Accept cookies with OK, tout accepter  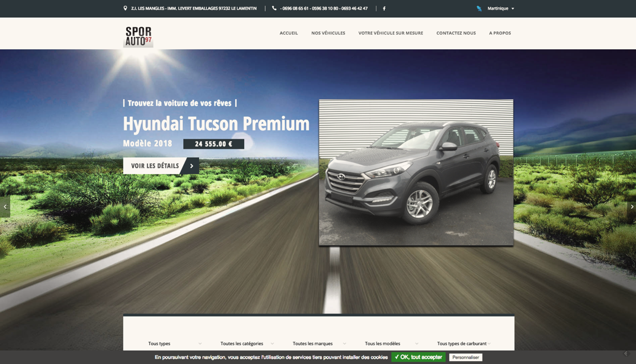click(418, 357)
